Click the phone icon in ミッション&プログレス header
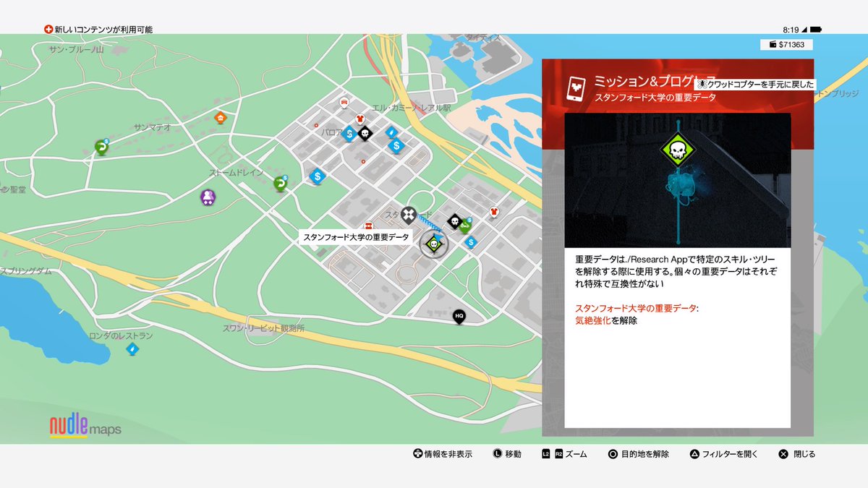 tap(576, 88)
